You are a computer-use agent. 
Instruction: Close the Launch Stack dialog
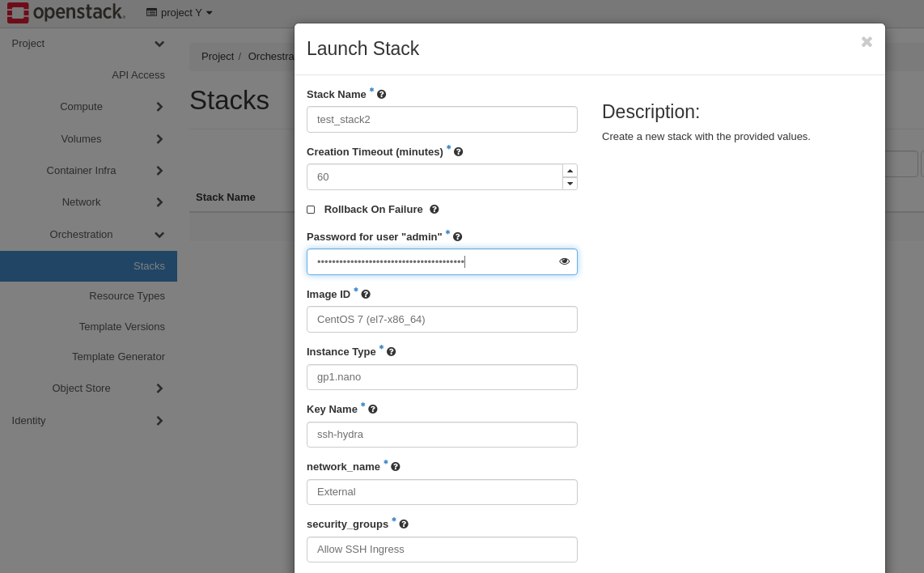867,42
